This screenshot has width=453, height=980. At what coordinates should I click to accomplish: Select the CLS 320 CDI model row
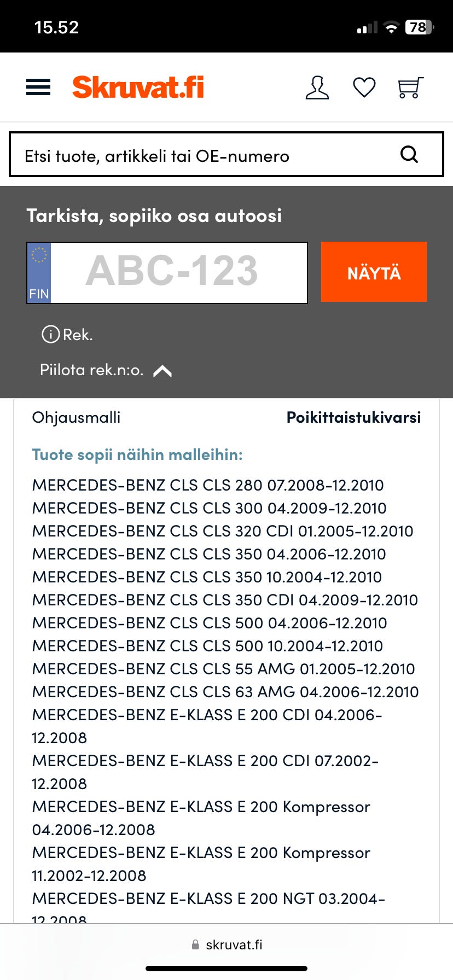pyautogui.click(x=222, y=531)
